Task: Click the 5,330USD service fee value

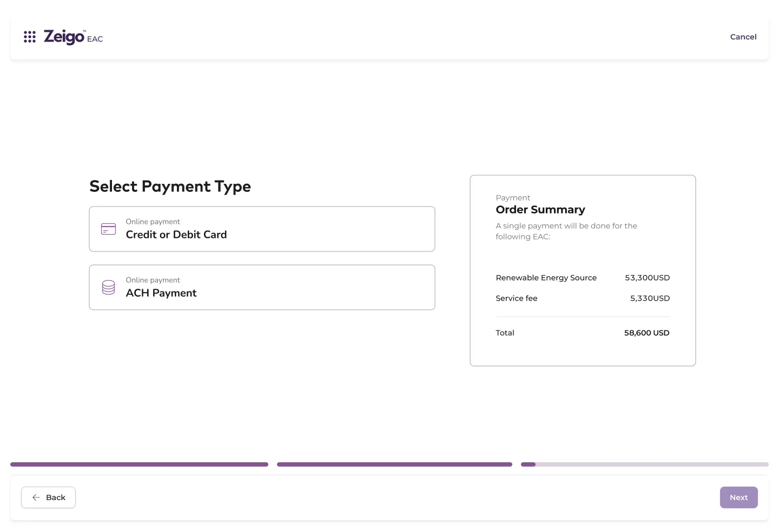Action: pyautogui.click(x=650, y=298)
